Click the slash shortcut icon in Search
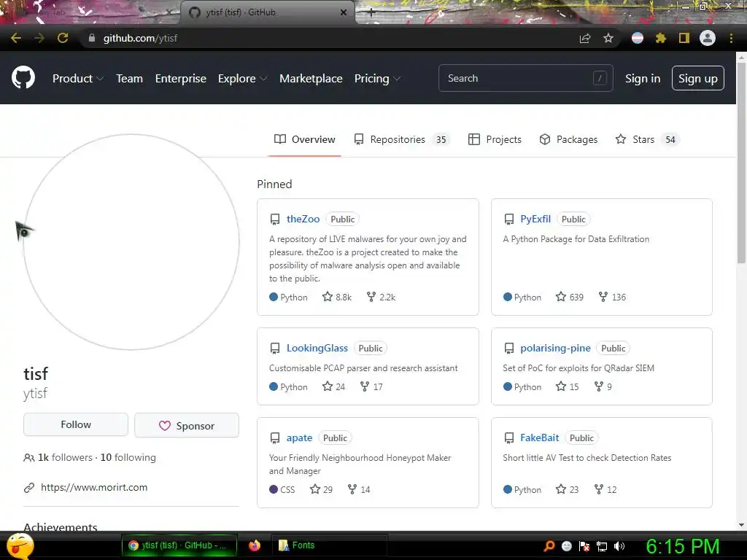The image size is (747, 560). pos(600,78)
